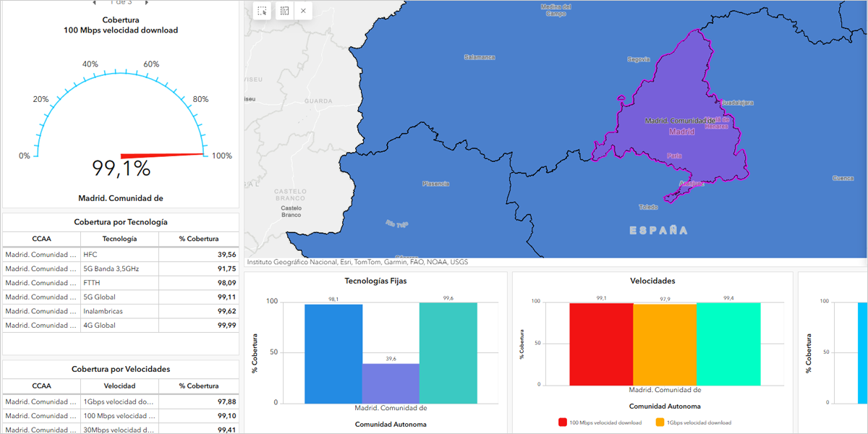Sort technology table by CCAA header
This screenshot has height=434, width=868.
click(x=41, y=239)
